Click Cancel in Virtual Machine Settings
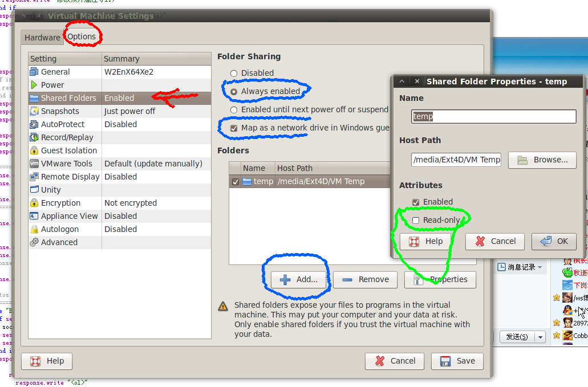This screenshot has width=588, height=387. 395,361
